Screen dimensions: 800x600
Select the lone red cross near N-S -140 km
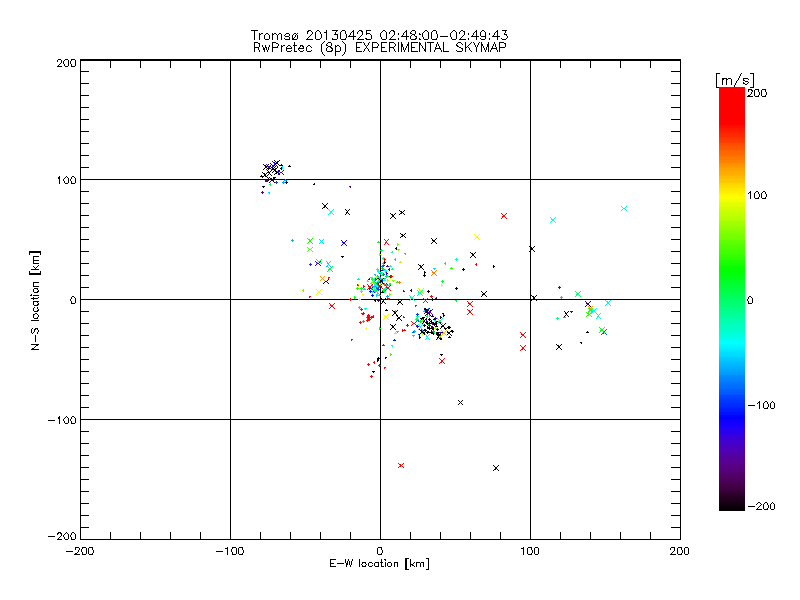(x=401, y=465)
